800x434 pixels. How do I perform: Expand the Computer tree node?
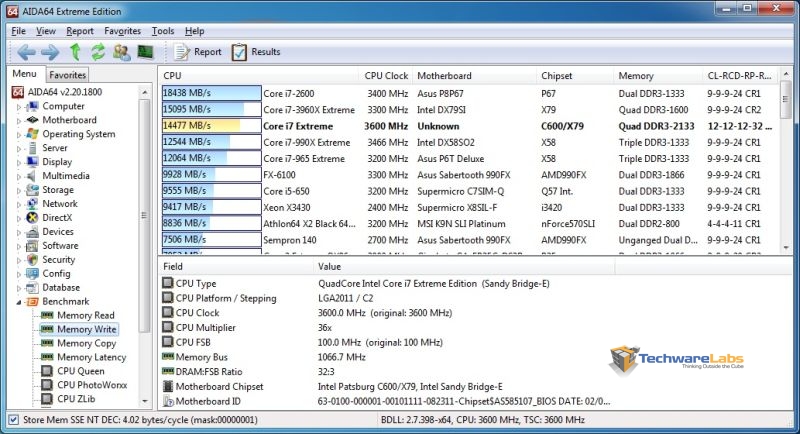click(x=19, y=107)
